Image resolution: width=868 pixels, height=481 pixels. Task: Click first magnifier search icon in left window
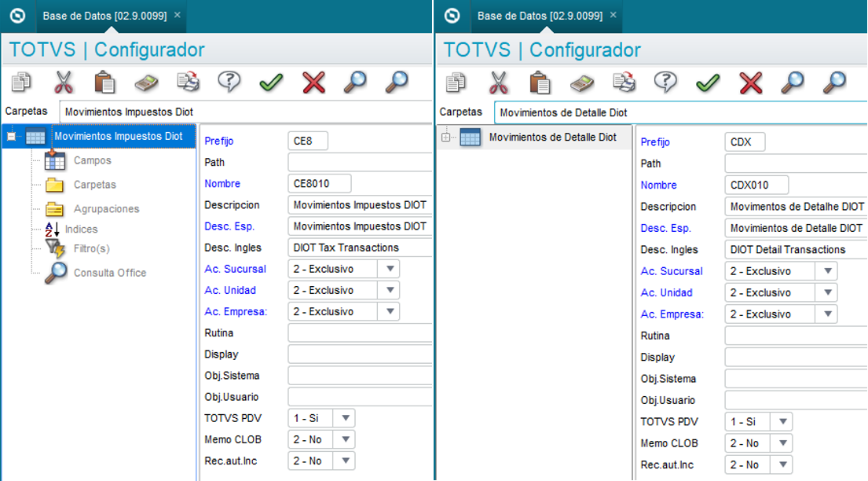click(x=355, y=82)
